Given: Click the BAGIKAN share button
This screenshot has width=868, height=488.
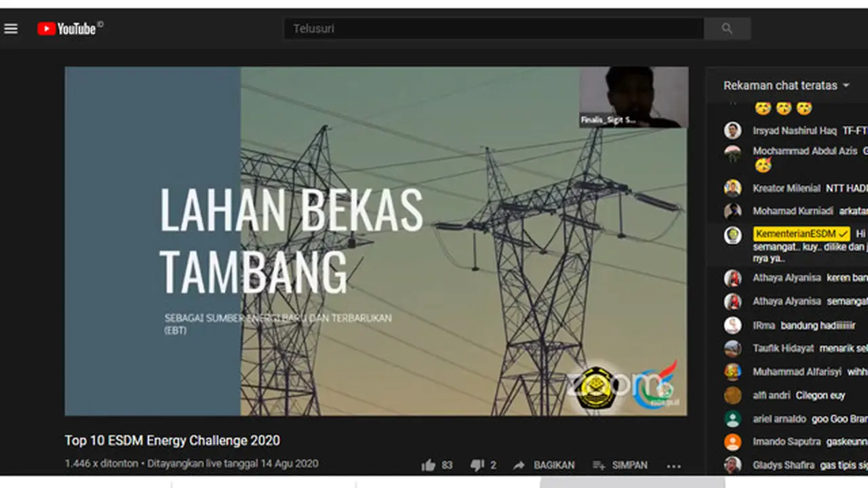Looking at the screenshot, I should point(554,465).
